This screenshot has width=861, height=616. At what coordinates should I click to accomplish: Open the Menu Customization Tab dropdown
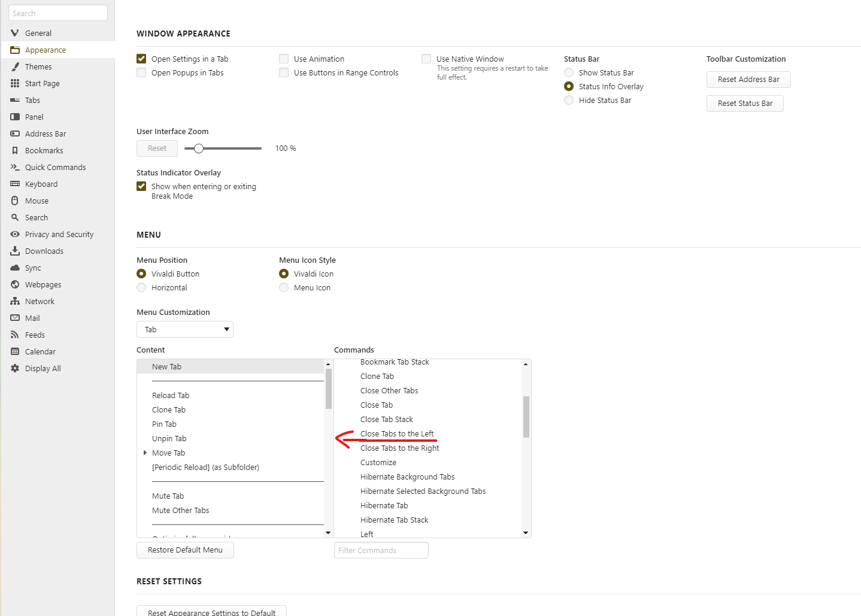click(x=184, y=329)
